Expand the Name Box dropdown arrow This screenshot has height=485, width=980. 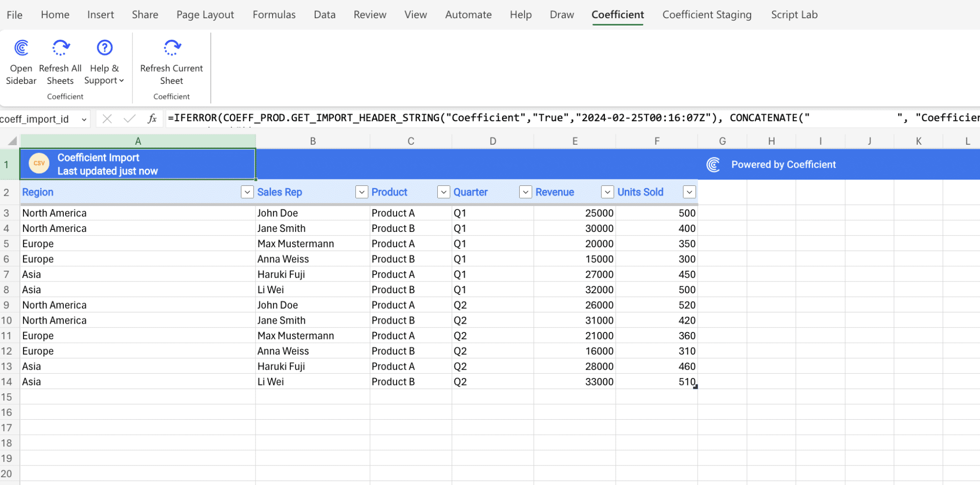[84, 119]
